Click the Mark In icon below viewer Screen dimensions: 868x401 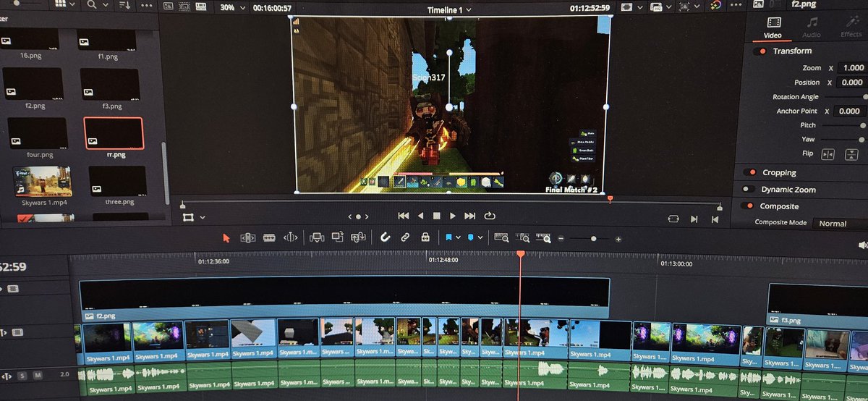pyautogui.click(x=694, y=219)
